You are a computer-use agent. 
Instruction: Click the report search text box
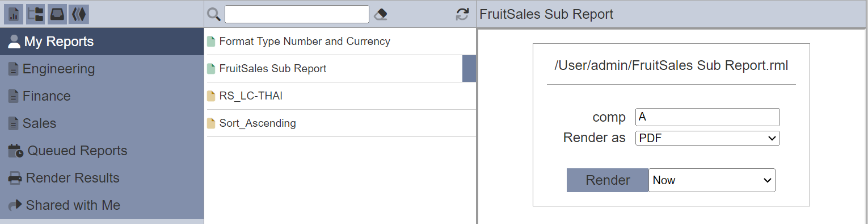tap(297, 14)
